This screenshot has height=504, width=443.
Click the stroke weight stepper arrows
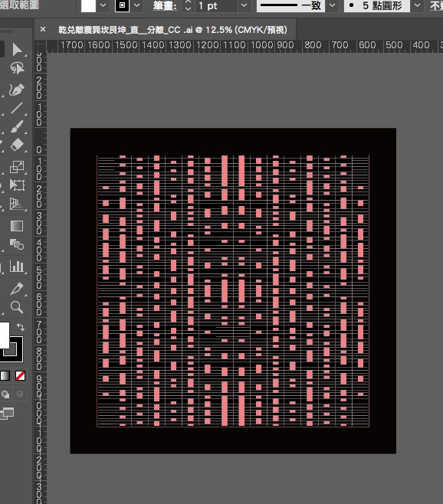tap(189, 5)
